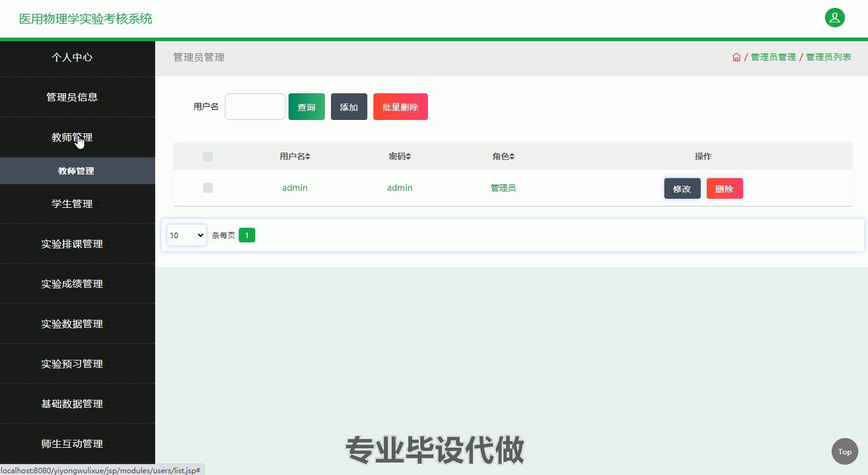
Task: Click 删除 for the admin row
Action: (725, 188)
